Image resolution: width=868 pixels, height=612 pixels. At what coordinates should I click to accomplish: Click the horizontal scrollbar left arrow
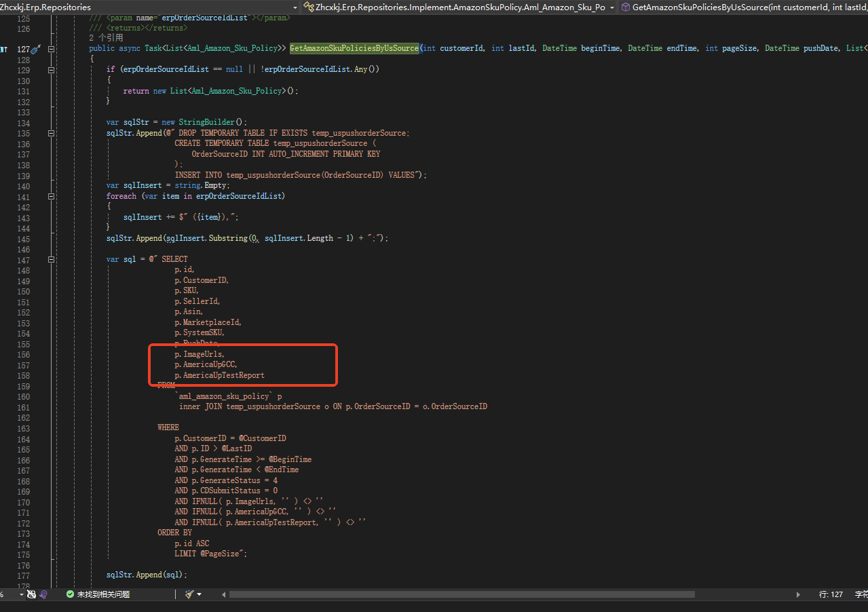pos(225,594)
